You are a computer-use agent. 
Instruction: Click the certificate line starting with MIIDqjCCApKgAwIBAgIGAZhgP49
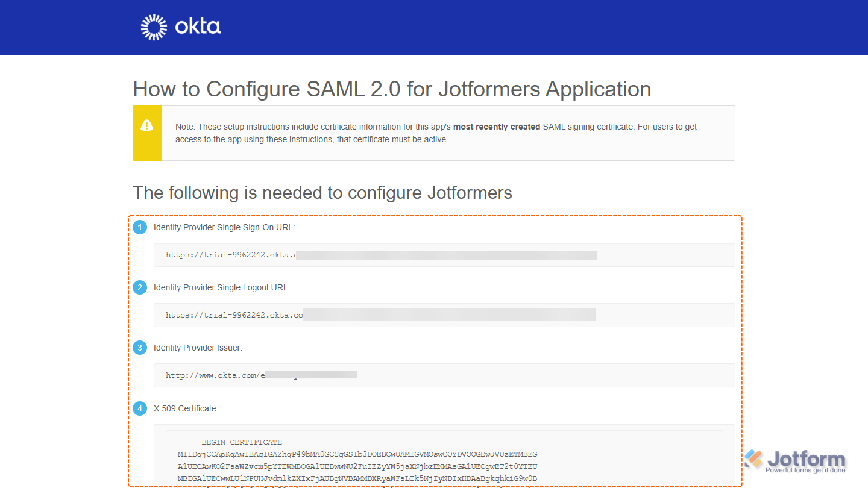pos(357,454)
